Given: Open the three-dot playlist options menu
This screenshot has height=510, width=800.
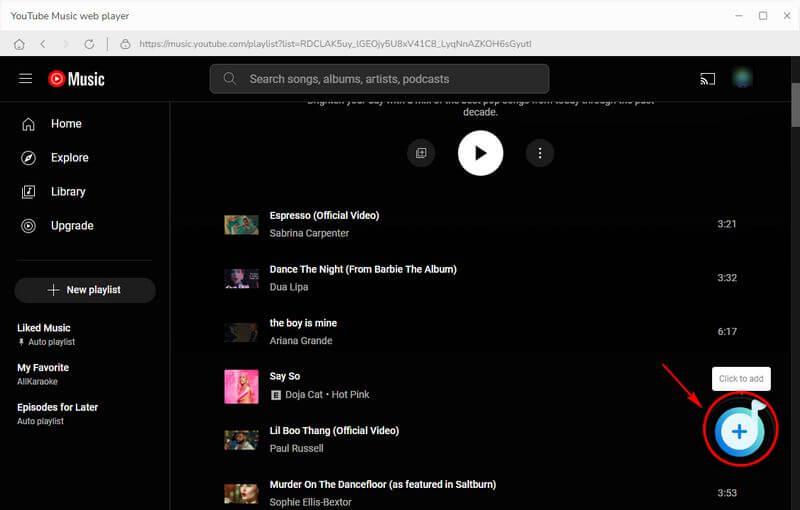Looking at the screenshot, I should point(540,153).
